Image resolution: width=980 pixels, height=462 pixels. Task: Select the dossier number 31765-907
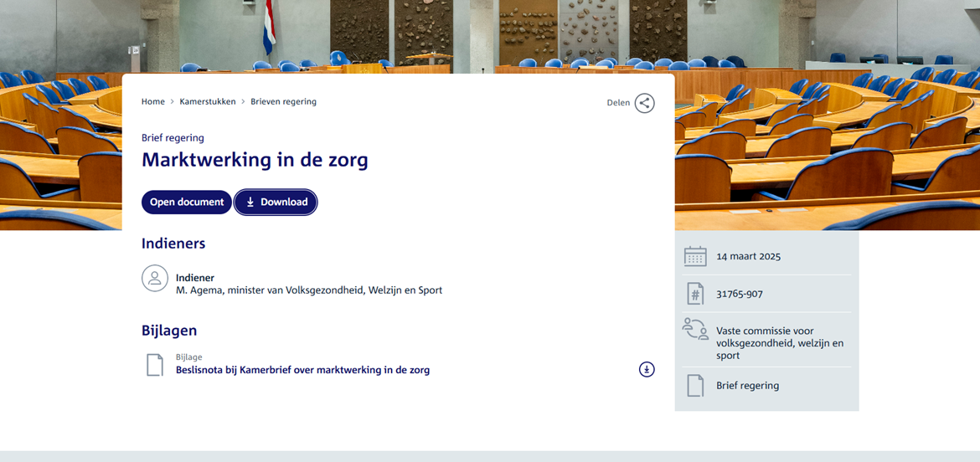740,294
